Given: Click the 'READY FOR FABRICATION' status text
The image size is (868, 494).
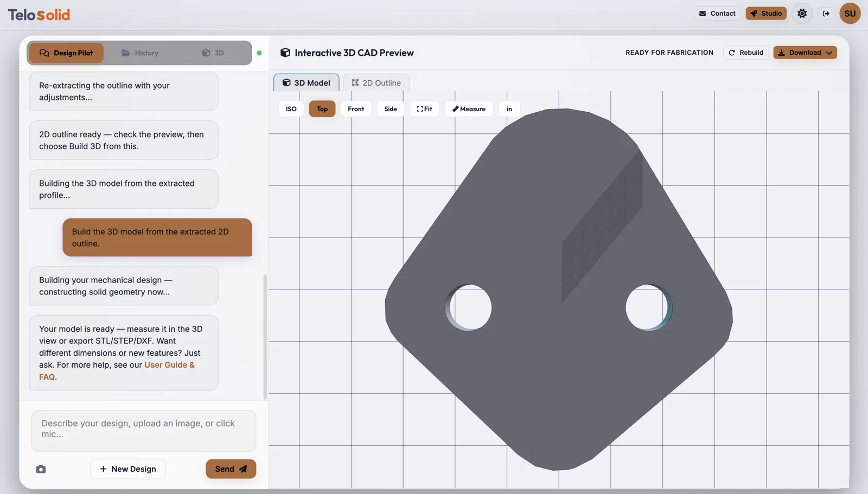Looking at the screenshot, I should (x=669, y=53).
